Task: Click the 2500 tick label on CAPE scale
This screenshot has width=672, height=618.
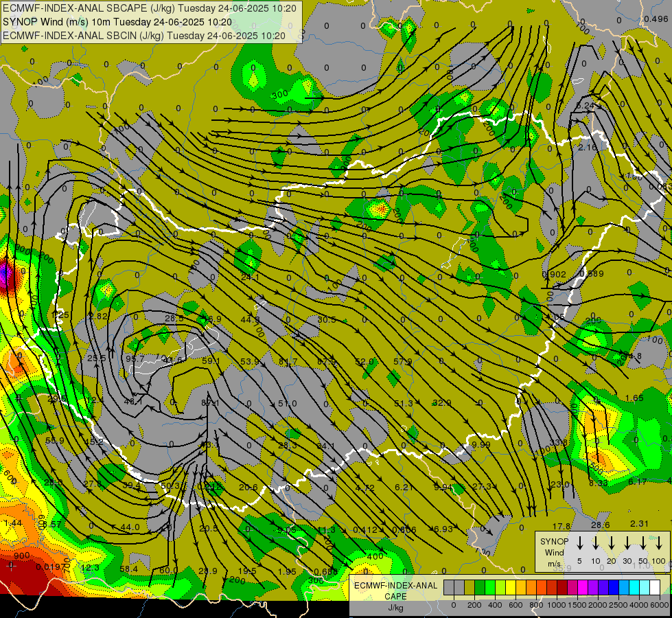Action: [618, 605]
